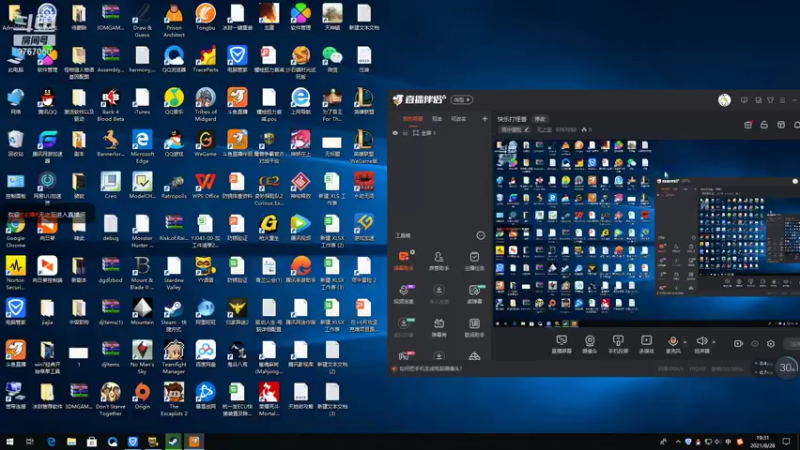Click the stream title edit pencil

click(x=527, y=130)
